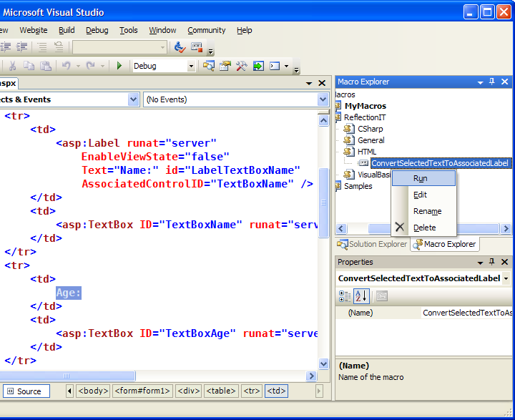This screenshot has height=420, width=515.
Task: Start debugging with green play arrow
Action: pyautogui.click(x=119, y=66)
